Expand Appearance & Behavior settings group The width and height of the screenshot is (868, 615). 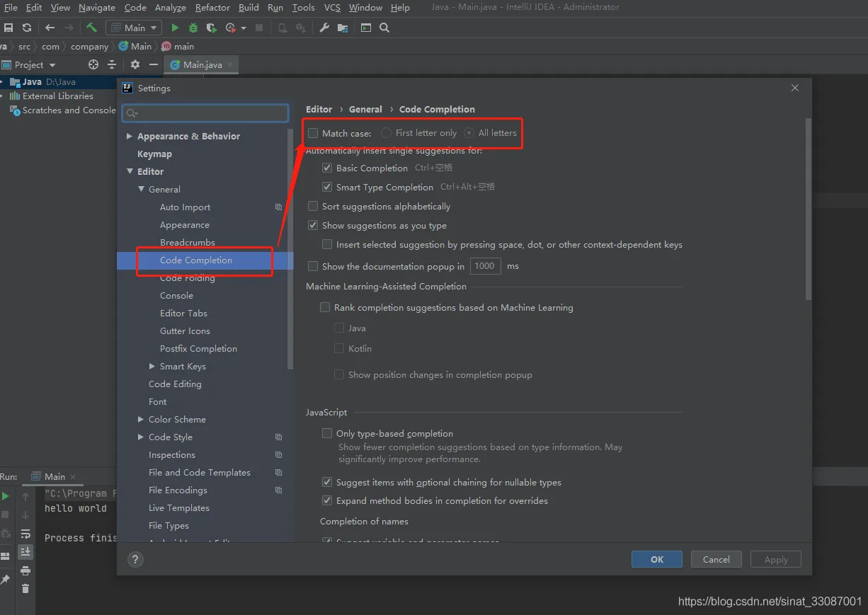pos(129,137)
